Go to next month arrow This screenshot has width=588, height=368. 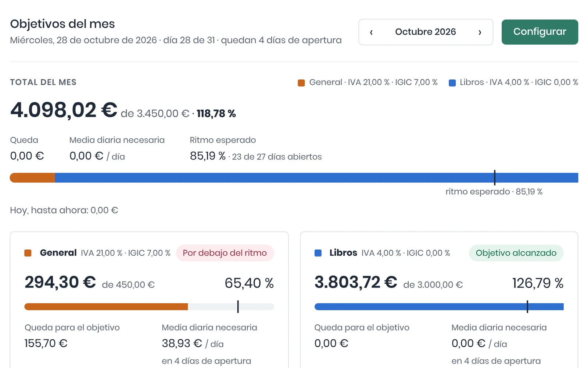point(480,32)
